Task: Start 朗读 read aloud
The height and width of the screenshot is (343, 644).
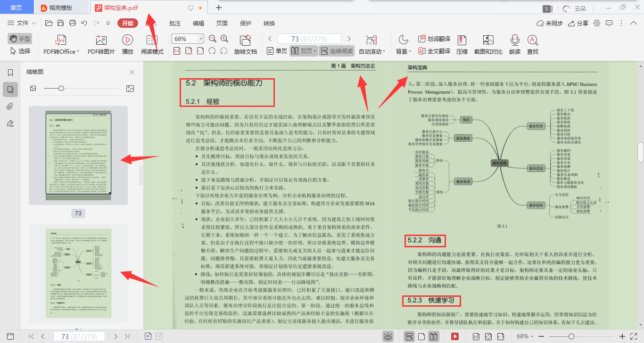Action: (515, 45)
